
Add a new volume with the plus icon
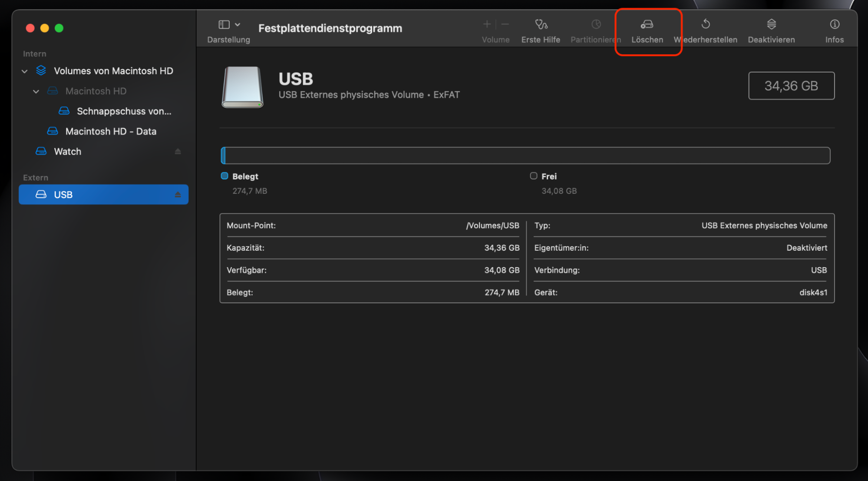pos(487,24)
